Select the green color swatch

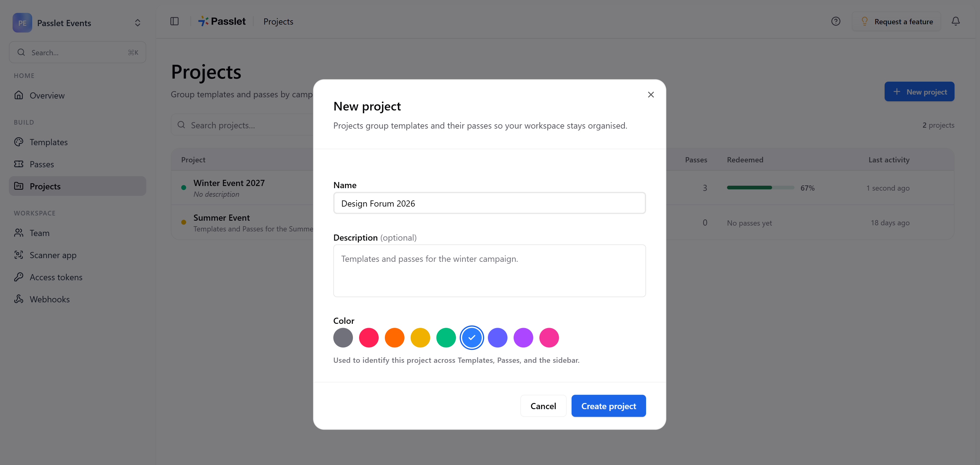coord(446,337)
